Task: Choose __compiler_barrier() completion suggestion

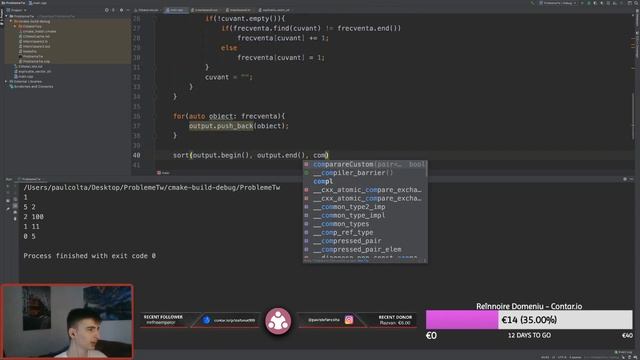Action: pos(365,173)
